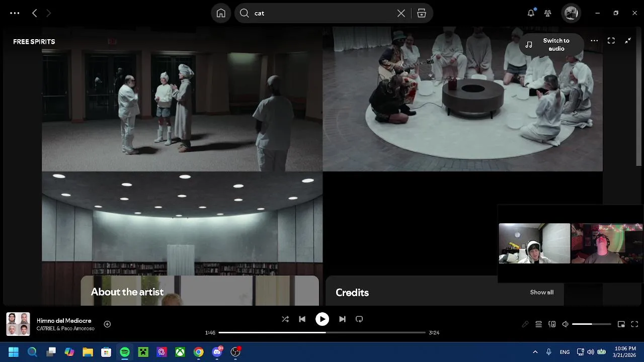This screenshot has height=362, width=644.
Task: Click the FREE SPIRITS title
Action: tap(34, 42)
